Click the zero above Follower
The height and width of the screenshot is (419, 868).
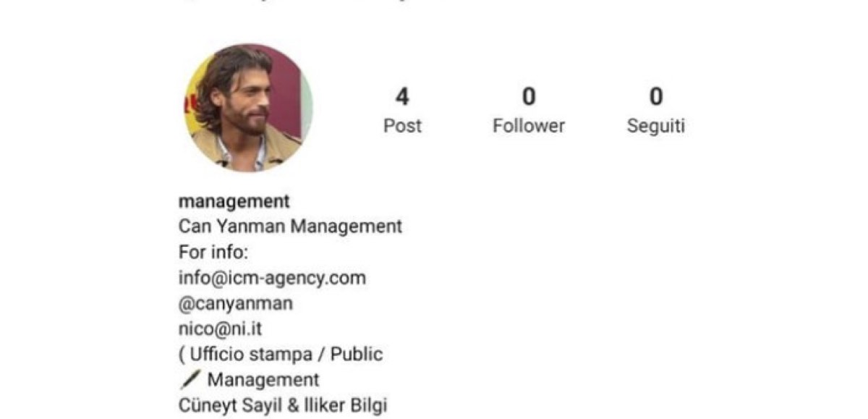(x=529, y=96)
